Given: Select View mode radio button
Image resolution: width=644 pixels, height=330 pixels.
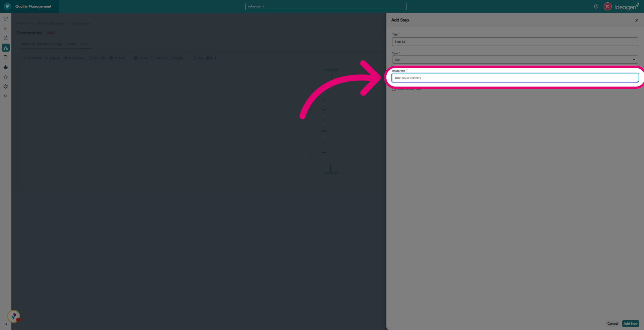Looking at the screenshot, I should coord(195,58).
